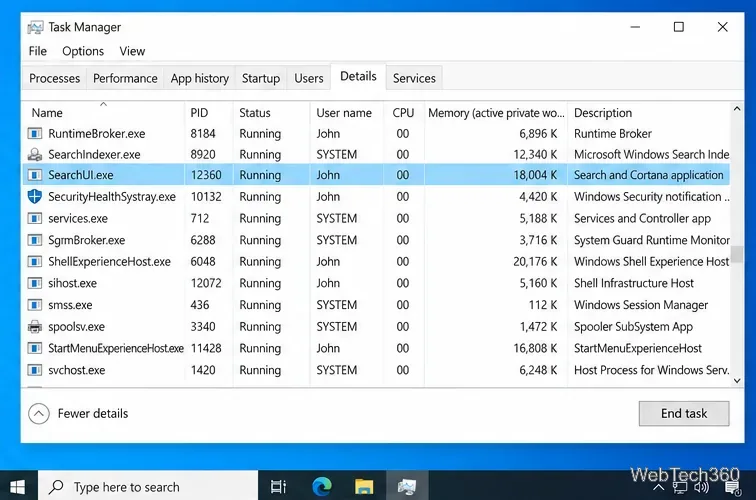Click the 20,176 K memory value

coord(535,261)
